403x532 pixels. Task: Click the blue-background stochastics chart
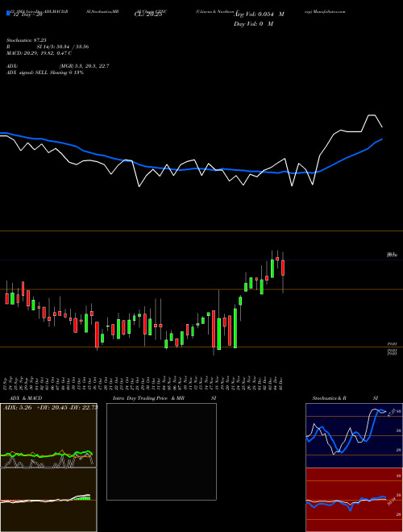tap(354, 435)
